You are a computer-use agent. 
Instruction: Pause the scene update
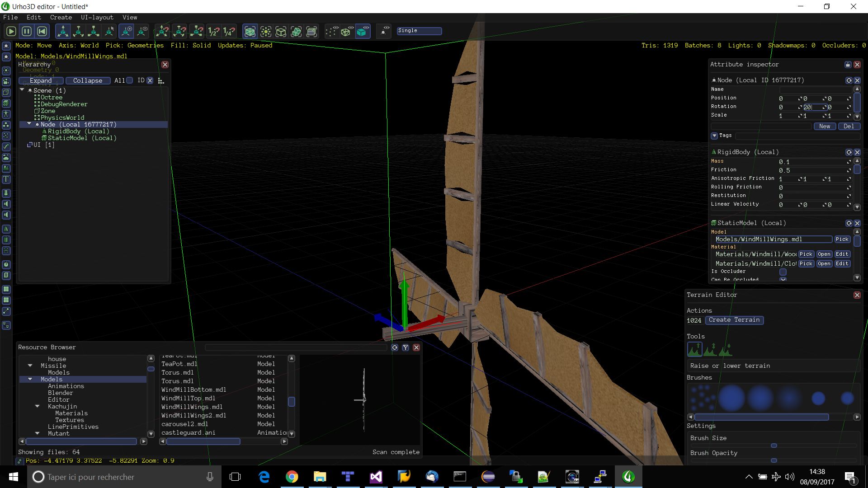pyautogui.click(x=27, y=31)
